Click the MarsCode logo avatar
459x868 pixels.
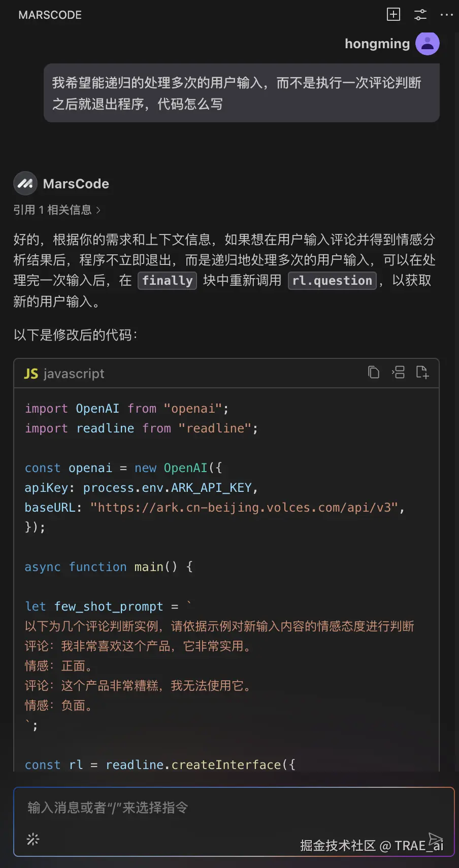(x=25, y=183)
